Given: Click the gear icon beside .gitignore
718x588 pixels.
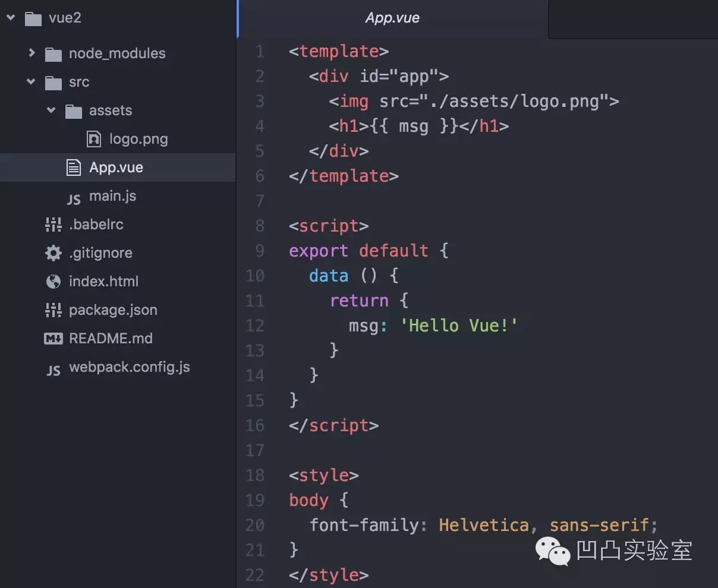Looking at the screenshot, I should (53, 253).
